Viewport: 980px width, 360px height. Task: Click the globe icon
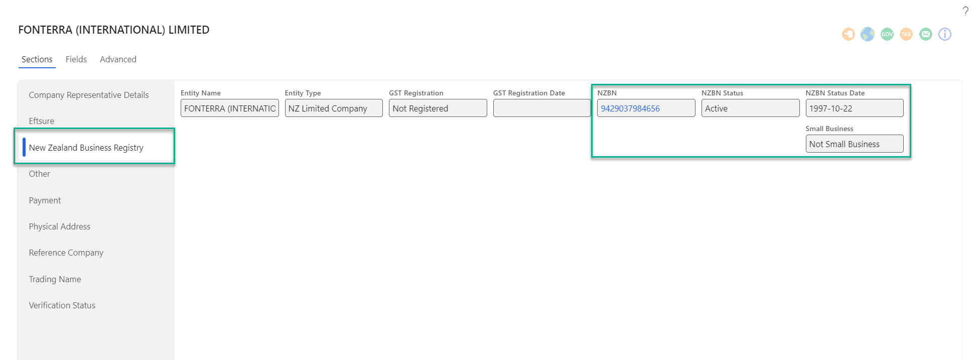coord(867,34)
